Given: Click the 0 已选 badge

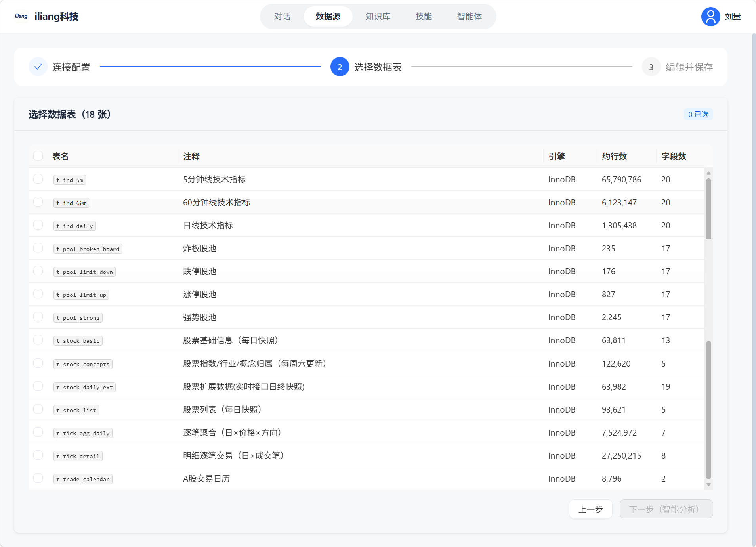Looking at the screenshot, I should [698, 114].
